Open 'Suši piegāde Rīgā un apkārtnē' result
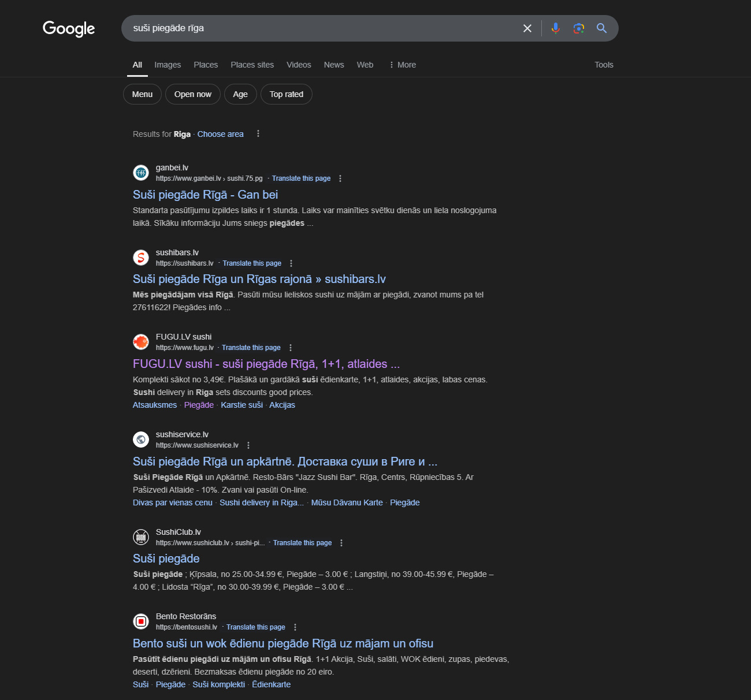The image size is (751, 700). (285, 461)
